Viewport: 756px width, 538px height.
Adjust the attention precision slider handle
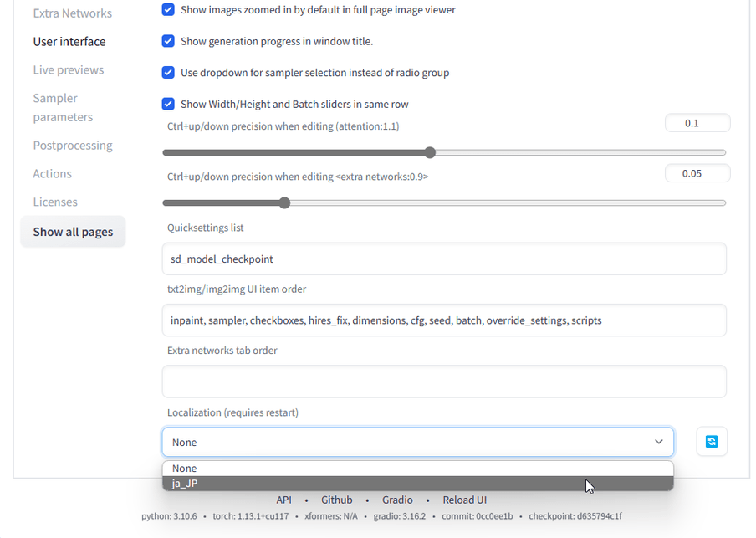point(430,152)
